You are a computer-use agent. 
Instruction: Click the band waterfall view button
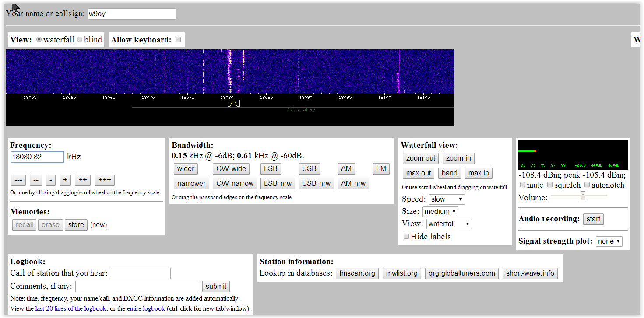click(x=450, y=173)
